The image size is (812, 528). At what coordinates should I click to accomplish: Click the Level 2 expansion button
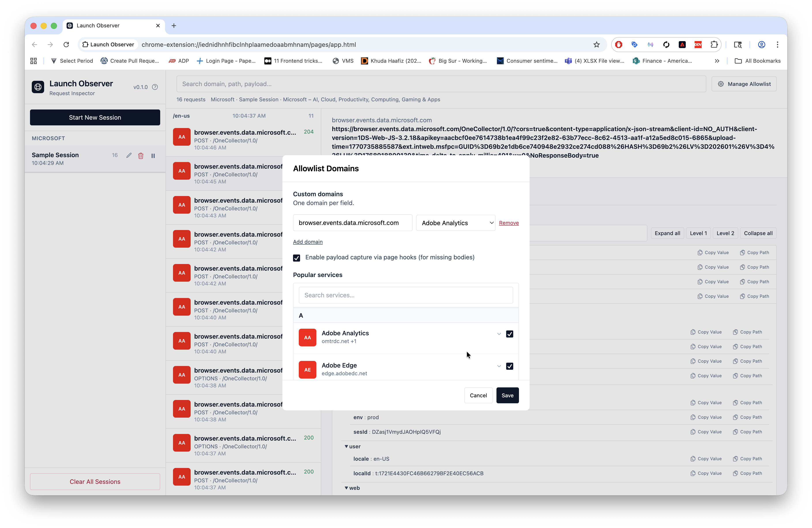[x=725, y=233]
